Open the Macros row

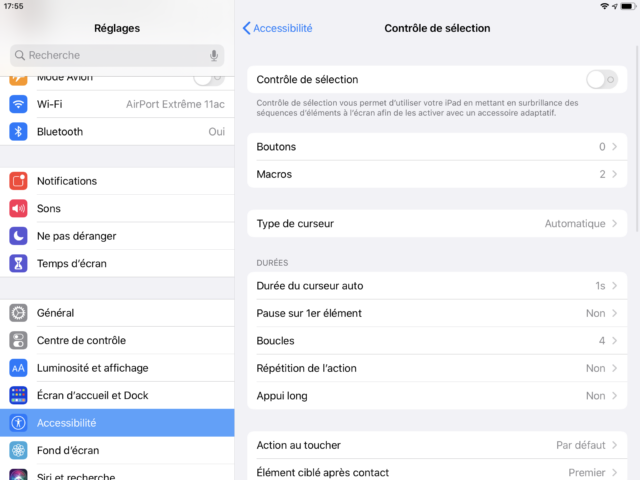pyautogui.click(x=437, y=174)
